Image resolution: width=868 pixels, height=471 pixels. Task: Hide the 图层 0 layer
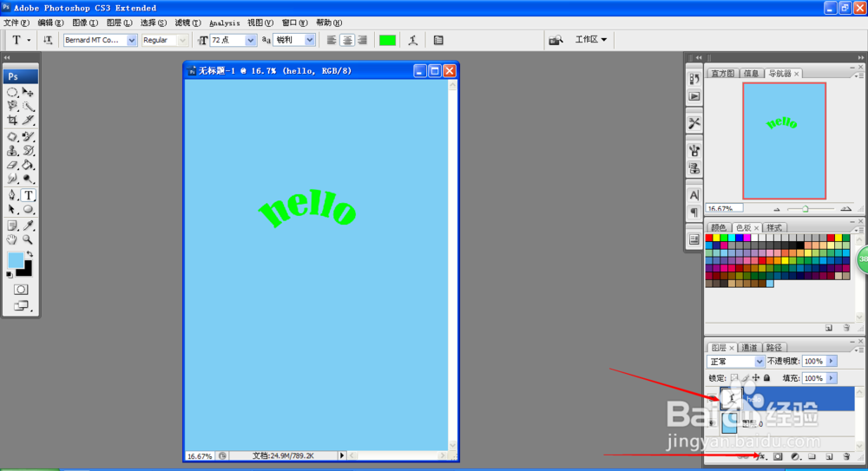click(712, 423)
